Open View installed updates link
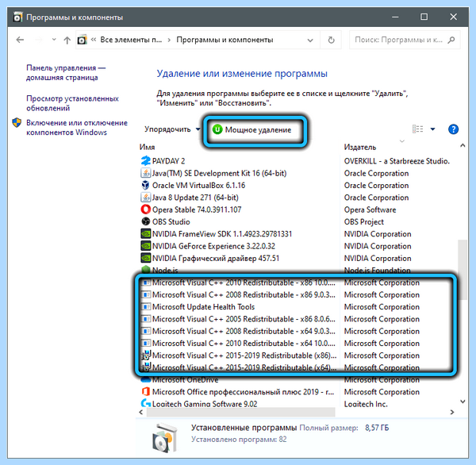 coord(72,103)
